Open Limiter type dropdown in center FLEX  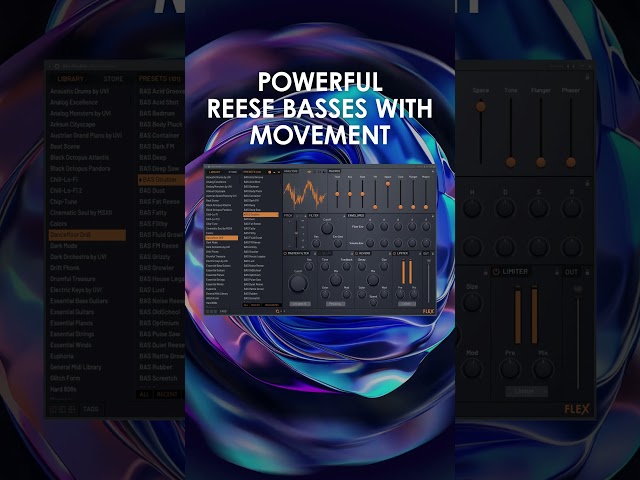tap(407, 304)
